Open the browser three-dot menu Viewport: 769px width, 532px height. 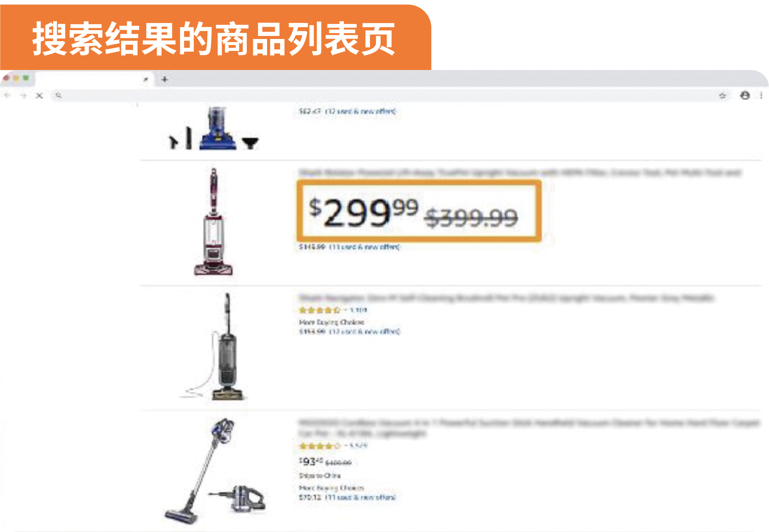pyautogui.click(x=761, y=95)
